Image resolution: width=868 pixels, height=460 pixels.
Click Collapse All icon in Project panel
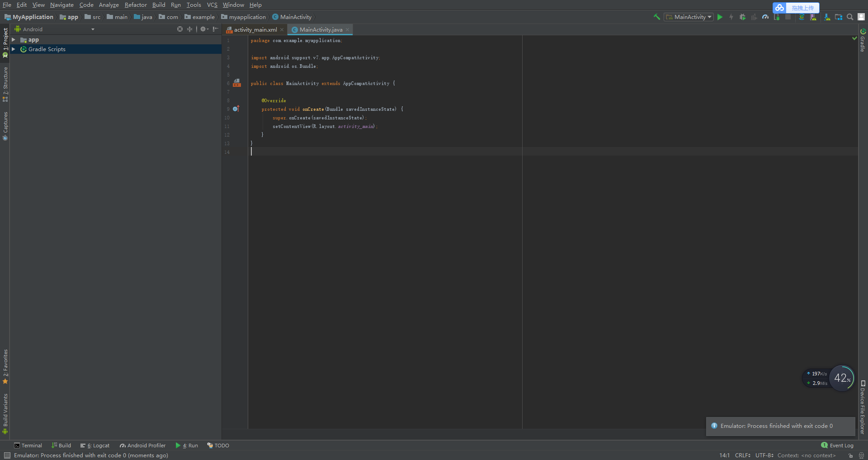(189, 29)
